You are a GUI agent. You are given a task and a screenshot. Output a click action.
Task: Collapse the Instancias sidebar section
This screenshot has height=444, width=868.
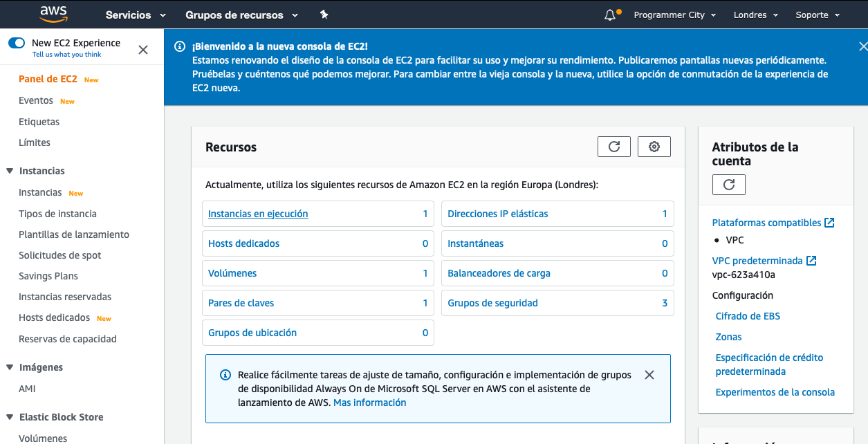point(10,171)
